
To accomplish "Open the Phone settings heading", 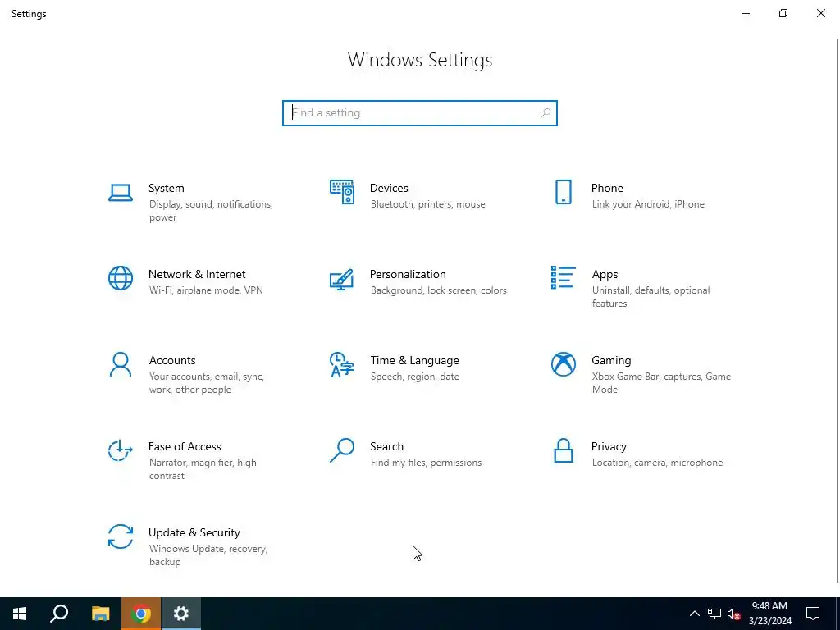I will tap(607, 188).
